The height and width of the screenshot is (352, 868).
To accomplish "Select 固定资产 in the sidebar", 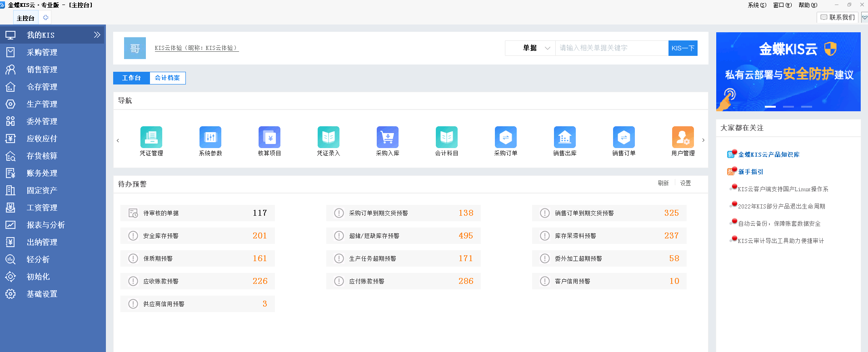I will click(x=53, y=190).
